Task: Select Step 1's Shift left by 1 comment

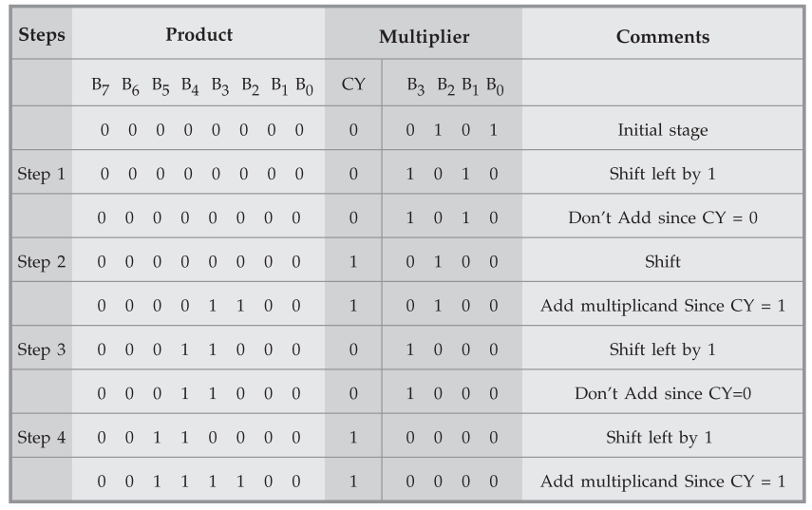Action: pyautogui.click(x=662, y=175)
